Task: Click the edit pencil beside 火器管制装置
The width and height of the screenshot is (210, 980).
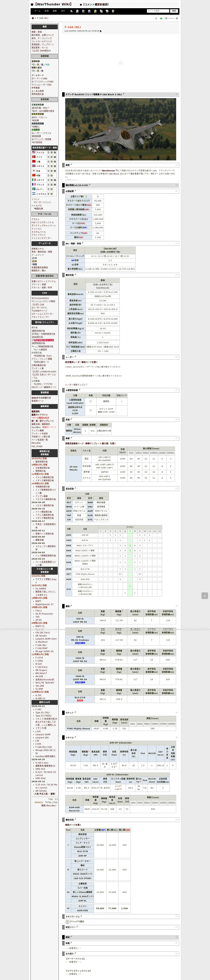Action: (x=80, y=390)
